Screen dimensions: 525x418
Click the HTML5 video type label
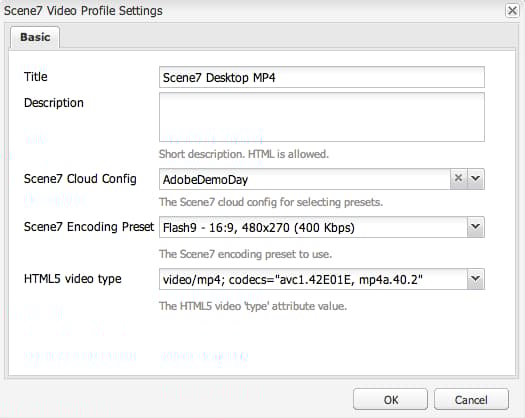point(73,279)
